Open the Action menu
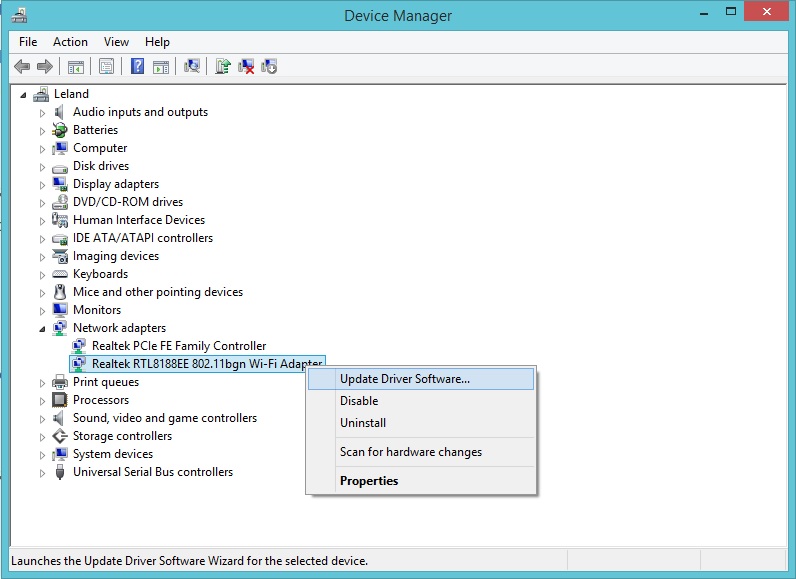 point(71,42)
